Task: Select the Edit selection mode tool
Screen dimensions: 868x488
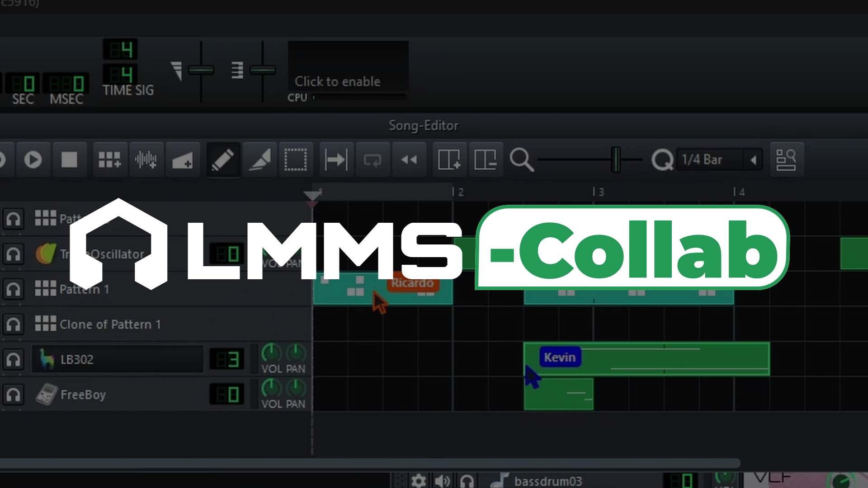Action: pos(296,160)
